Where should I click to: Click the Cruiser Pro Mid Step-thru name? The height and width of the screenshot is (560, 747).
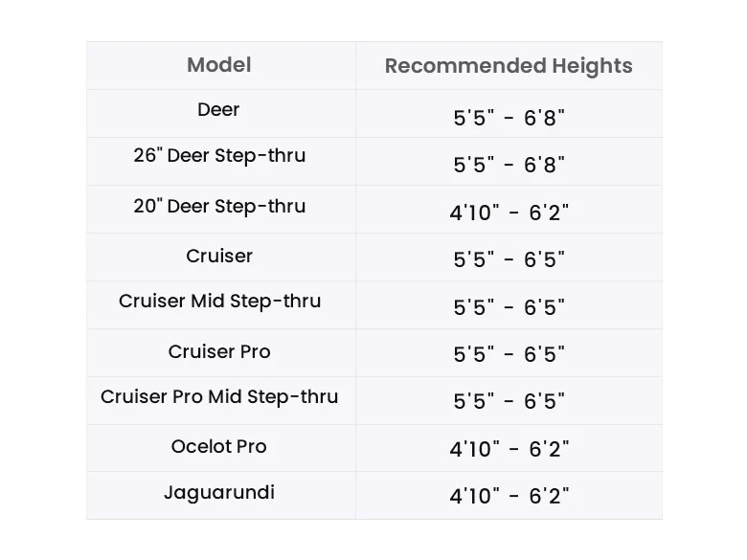[219, 396]
